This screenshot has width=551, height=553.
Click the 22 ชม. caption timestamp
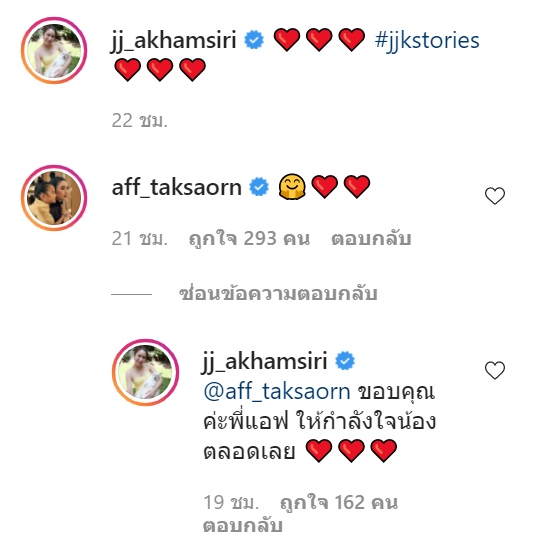tap(140, 121)
